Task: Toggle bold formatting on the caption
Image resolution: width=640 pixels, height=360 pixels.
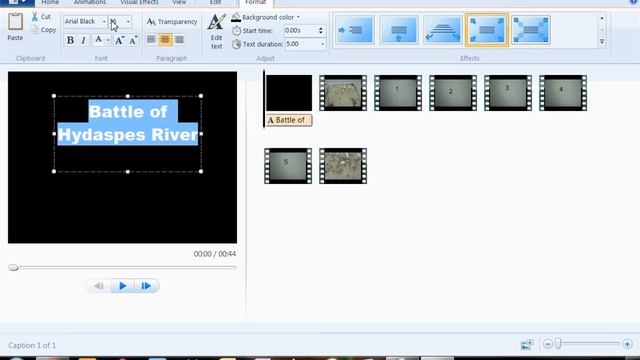Action: click(70, 40)
